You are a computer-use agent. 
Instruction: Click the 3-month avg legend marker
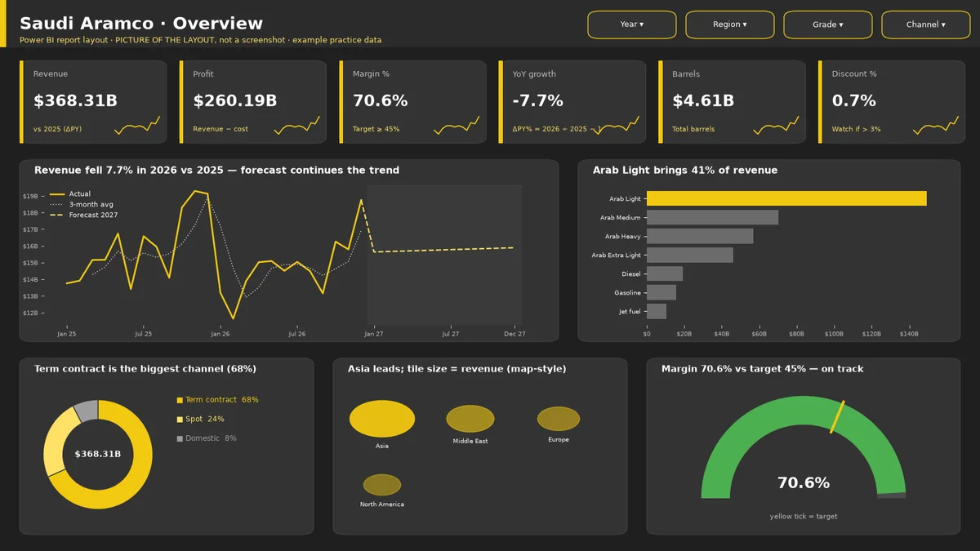57,204
